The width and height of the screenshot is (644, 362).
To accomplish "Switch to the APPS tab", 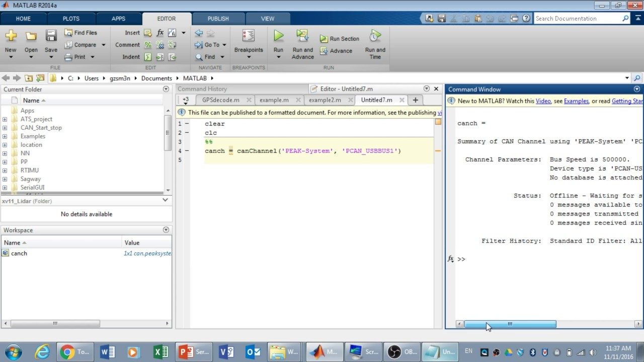I will (118, 19).
